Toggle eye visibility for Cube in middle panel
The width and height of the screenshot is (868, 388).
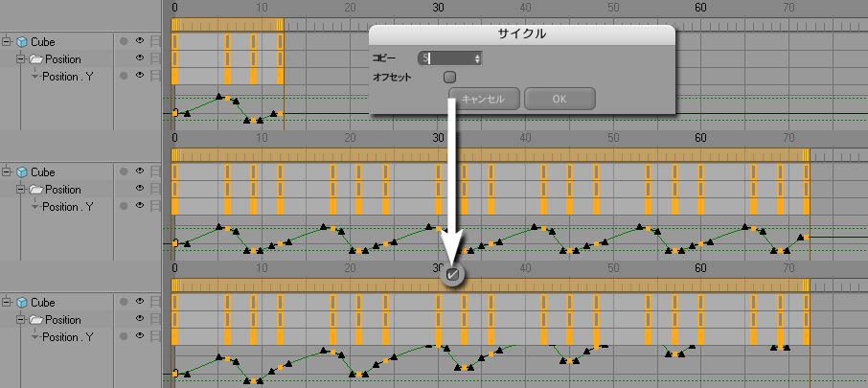[140, 171]
